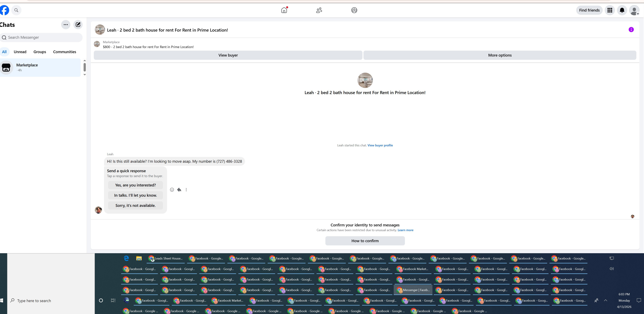Click the View buyer button
644x314 pixels.
pyautogui.click(x=228, y=55)
